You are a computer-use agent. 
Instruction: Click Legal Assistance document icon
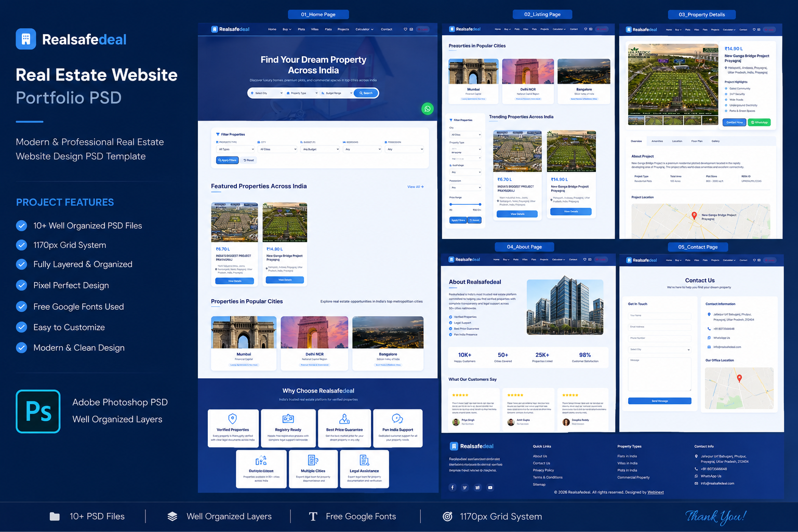[364, 460]
